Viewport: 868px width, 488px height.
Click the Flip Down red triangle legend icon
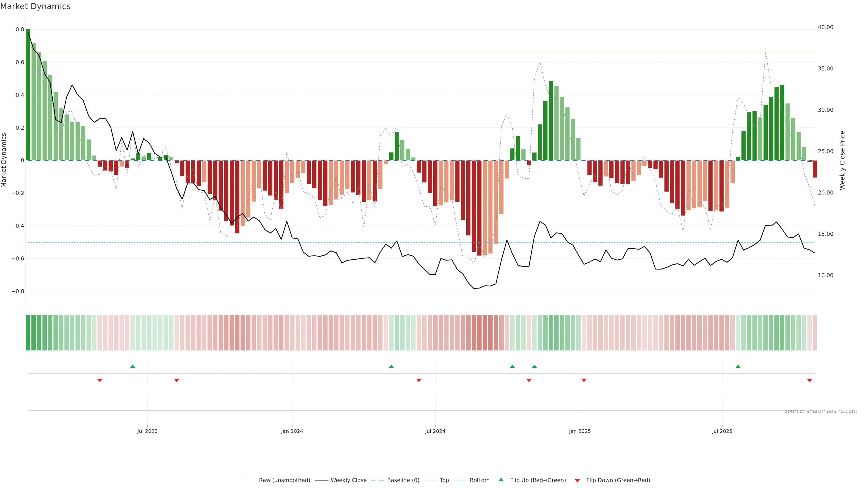pos(577,480)
